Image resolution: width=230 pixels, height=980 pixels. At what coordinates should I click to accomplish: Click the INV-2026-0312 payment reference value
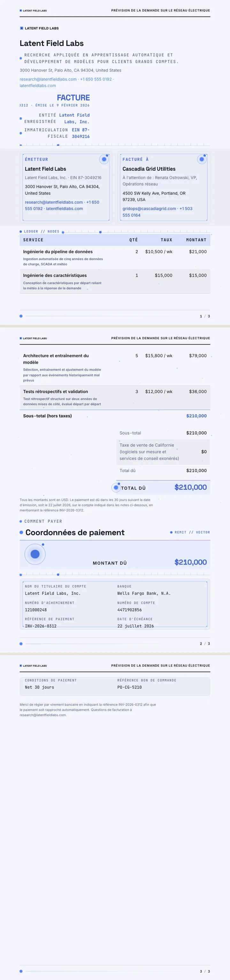40,626
